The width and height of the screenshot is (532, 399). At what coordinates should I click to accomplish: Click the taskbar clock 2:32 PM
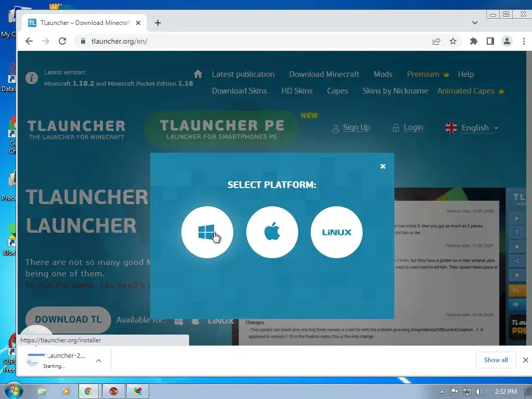pos(506,392)
